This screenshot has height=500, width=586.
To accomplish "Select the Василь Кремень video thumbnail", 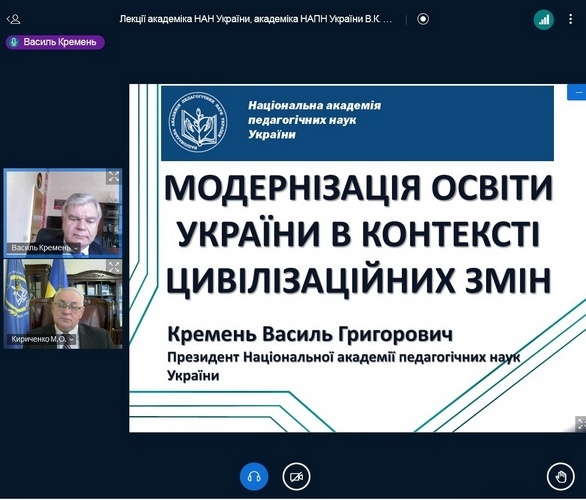I will [x=63, y=213].
